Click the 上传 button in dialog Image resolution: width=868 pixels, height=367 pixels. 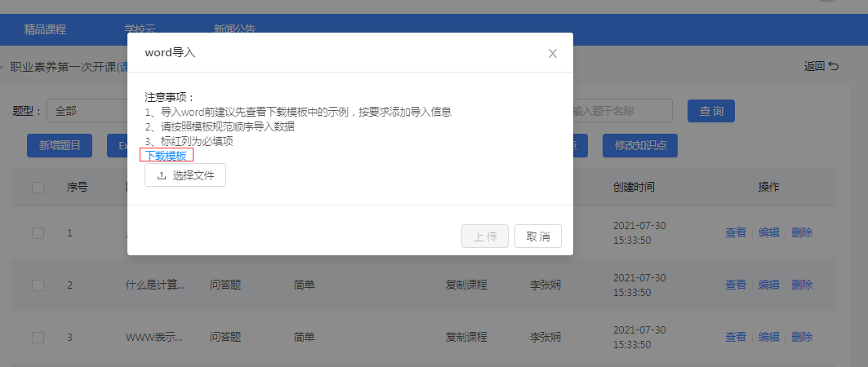pos(485,237)
